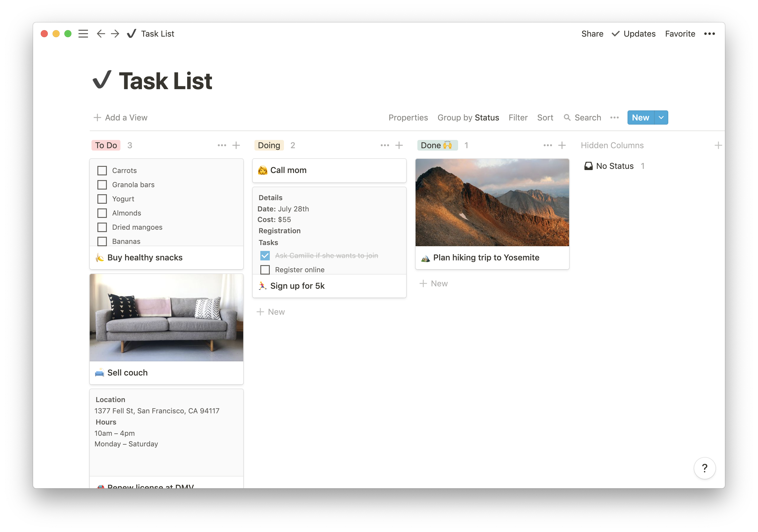Click the forward navigation arrow
Viewport: 758px width, 532px height.
[115, 33]
